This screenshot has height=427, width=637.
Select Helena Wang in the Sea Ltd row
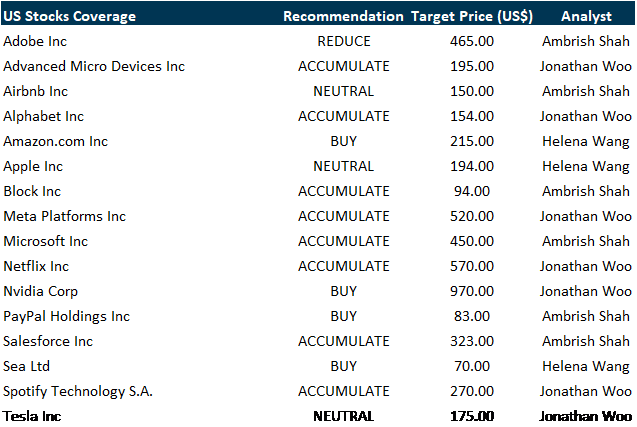[x=586, y=366]
